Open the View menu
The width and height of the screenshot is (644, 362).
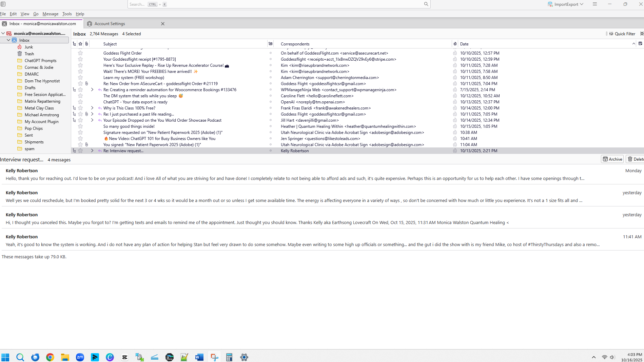point(25,14)
